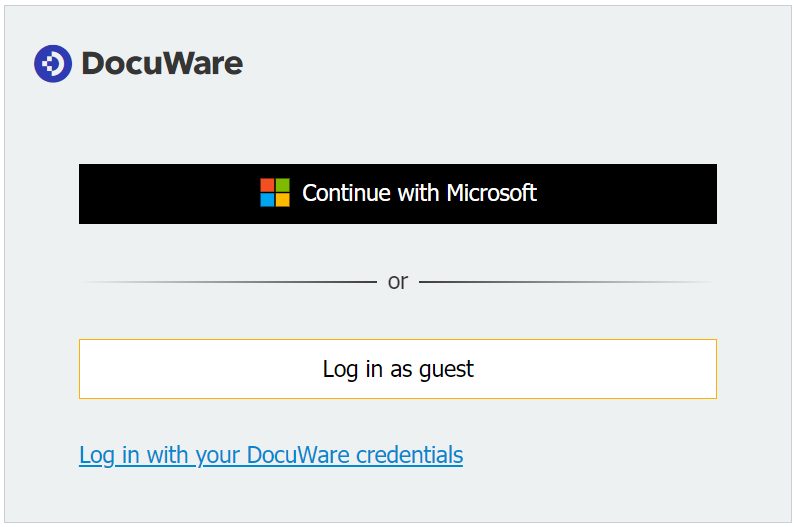Screen dimensions: 797x527
Task: Click the yellow square in Microsoft logo
Action: (x=282, y=200)
